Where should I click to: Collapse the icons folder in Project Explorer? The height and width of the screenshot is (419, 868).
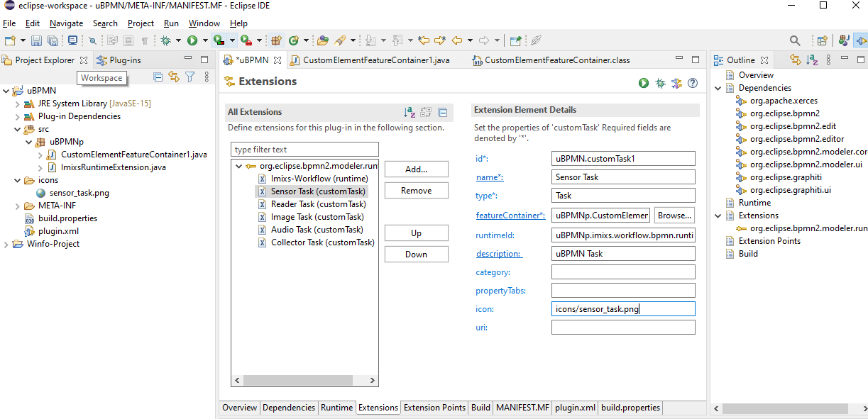tap(18, 180)
